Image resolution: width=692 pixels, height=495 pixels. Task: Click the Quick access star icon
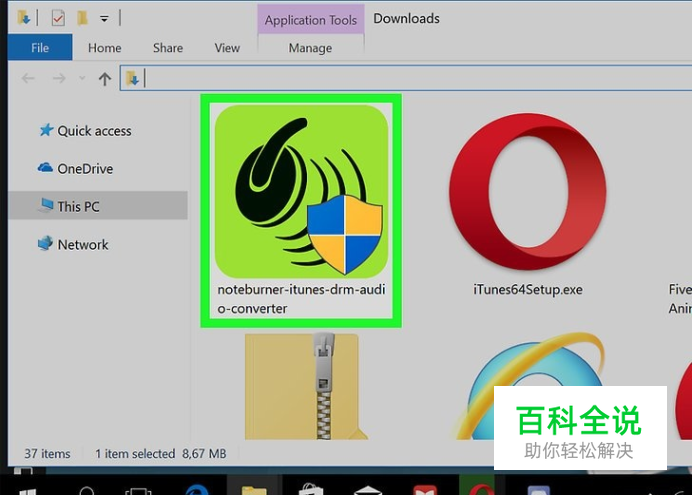46,130
